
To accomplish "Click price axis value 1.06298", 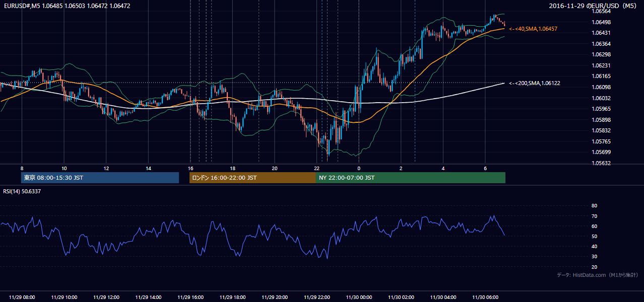I will (x=601, y=54).
